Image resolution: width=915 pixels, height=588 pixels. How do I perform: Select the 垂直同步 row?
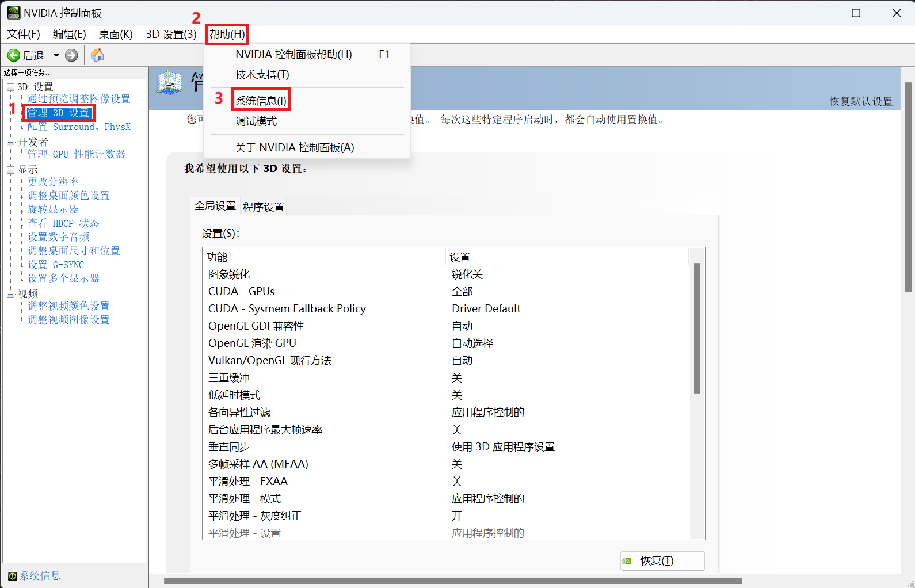pyautogui.click(x=446, y=447)
